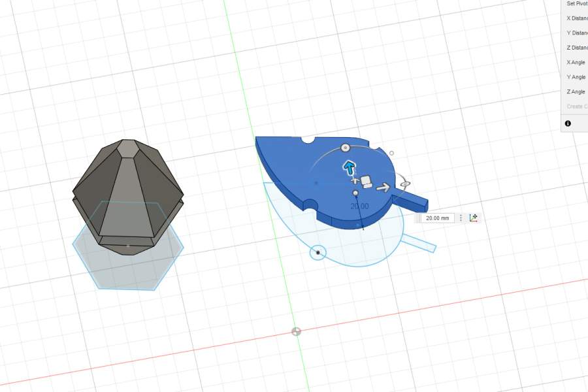Screen dimensions: 588x392
Task: Click the Set Pivot label in dialog
Action: tap(577, 3)
